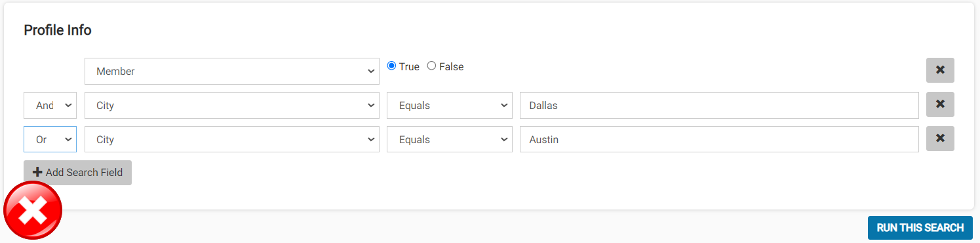
Task: Open the And logical operator dropdown
Action: point(50,105)
